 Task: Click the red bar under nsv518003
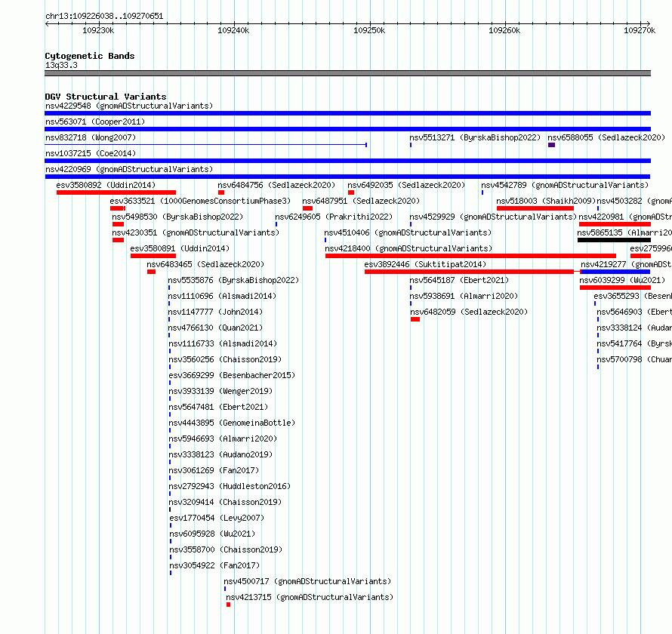point(535,208)
